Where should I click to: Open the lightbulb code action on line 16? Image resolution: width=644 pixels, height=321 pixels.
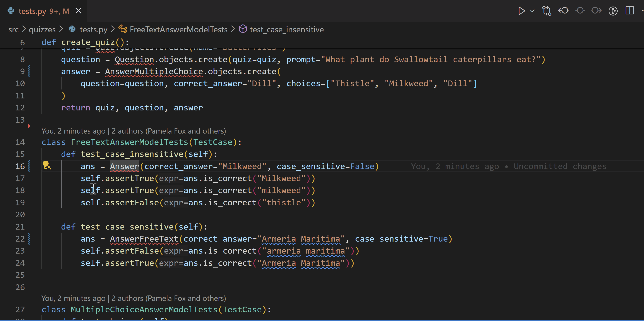[x=47, y=165]
